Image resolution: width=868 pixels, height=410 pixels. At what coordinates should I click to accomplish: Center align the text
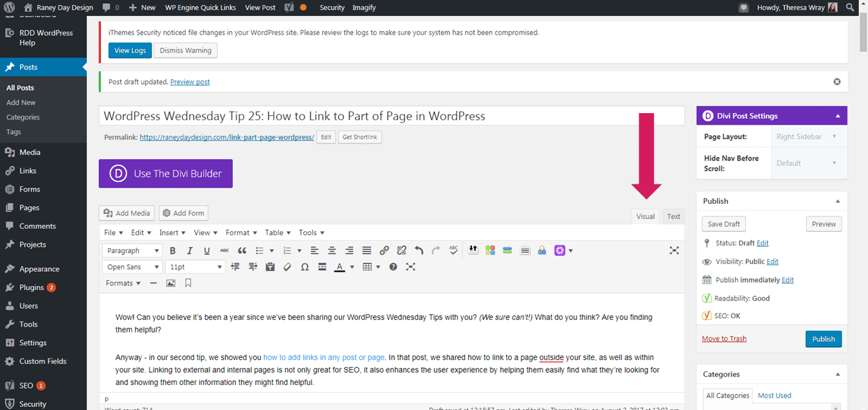[x=332, y=251]
